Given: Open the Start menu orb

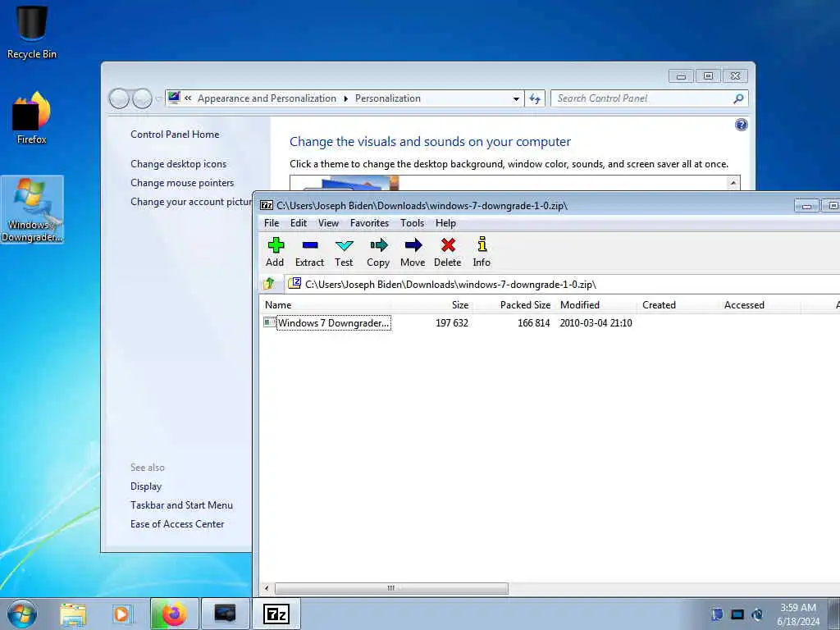Looking at the screenshot, I should click(22, 614).
